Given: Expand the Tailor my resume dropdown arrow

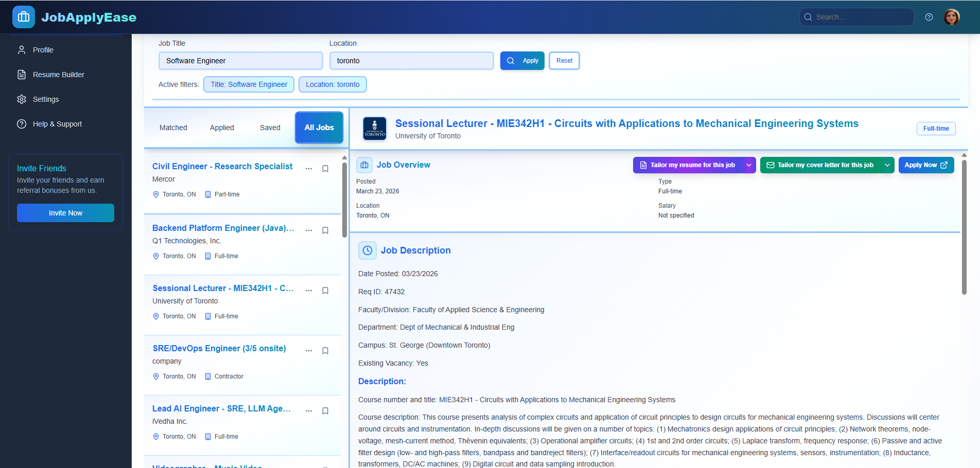Looking at the screenshot, I should (749, 165).
